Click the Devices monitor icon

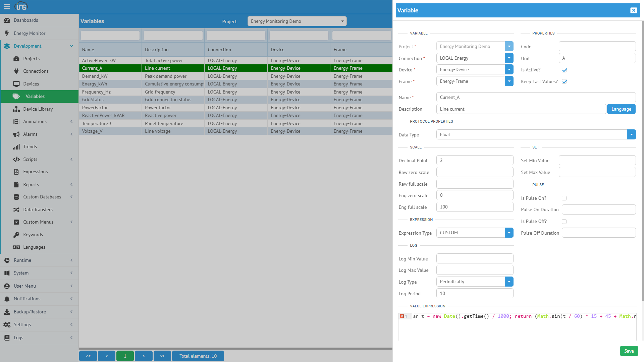16,84
